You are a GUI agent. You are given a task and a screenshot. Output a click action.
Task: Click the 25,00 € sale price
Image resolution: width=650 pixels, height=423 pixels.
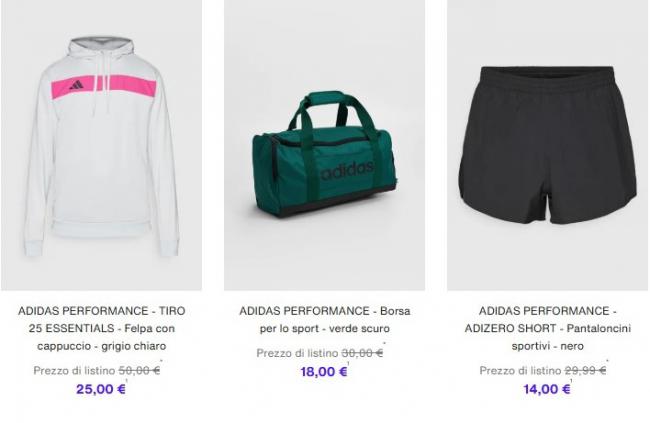101,389
